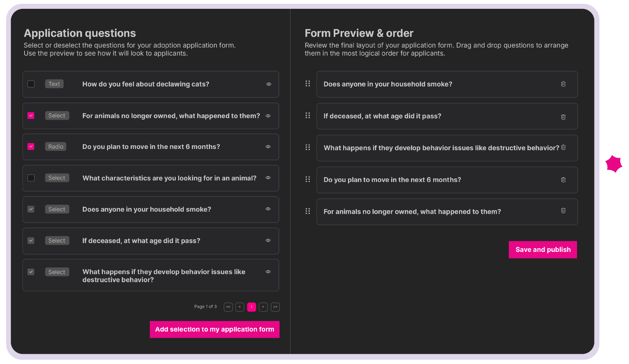The height and width of the screenshot is (364, 629).
Task: Preview the declawing cats question with eye icon
Action: coord(269,84)
